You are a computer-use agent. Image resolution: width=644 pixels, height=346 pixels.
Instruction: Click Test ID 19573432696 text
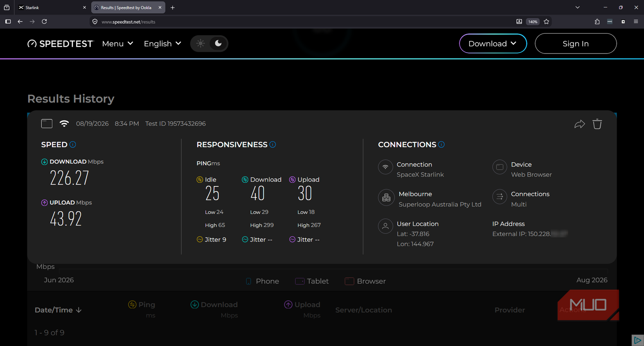tap(176, 124)
